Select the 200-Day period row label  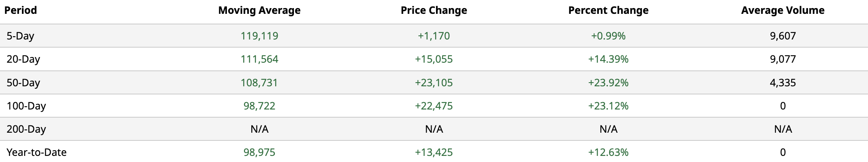tap(26, 129)
